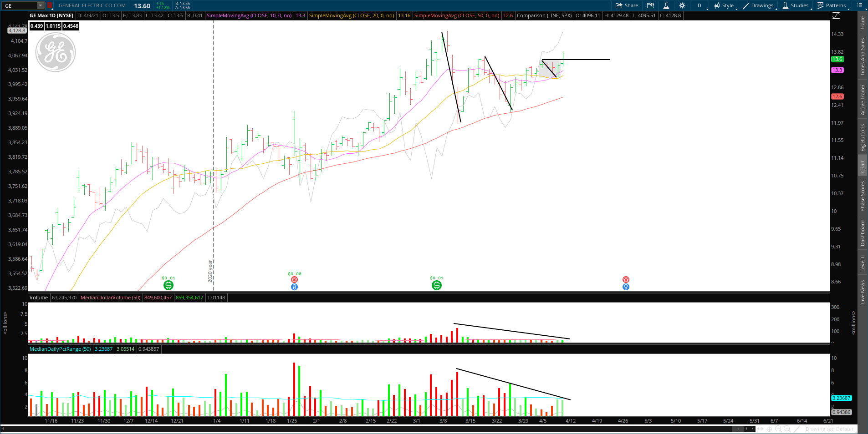This screenshot has height=434, width=868.
Task: Open the Level II side tab
Action: pyautogui.click(x=863, y=263)
